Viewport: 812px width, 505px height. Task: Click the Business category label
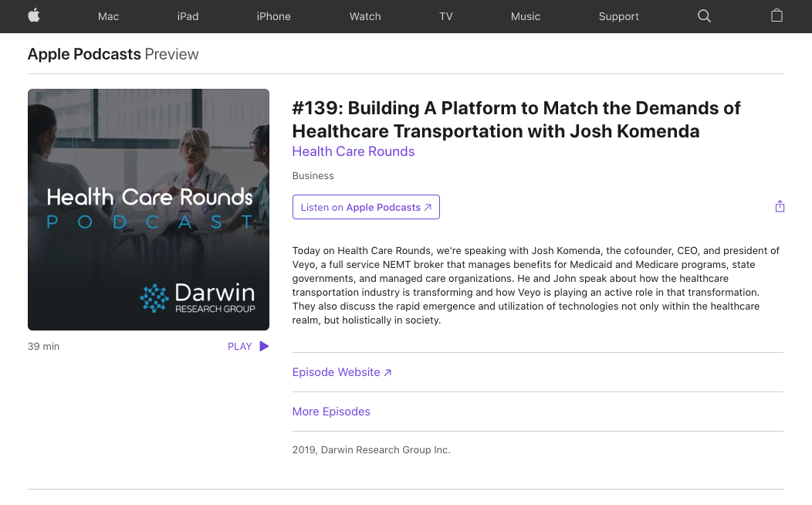click(x=313, y=175)
